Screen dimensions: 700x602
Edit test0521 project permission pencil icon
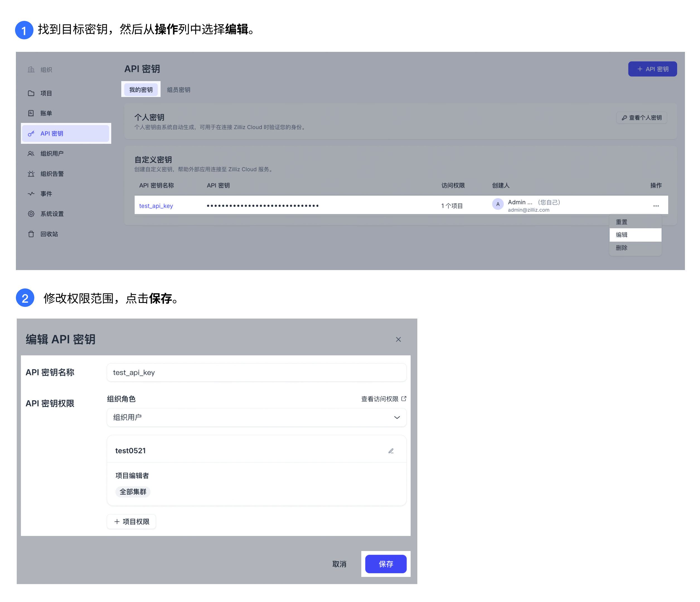(391, 451)
